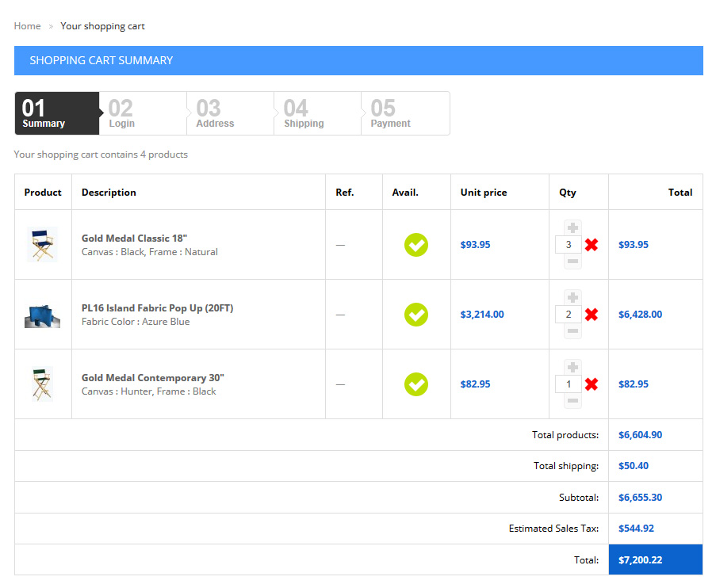This screenshot has height=588, width=716.
Task: Open Gold Medal Classic 18" product link
Action: click(x=134, y=238)
